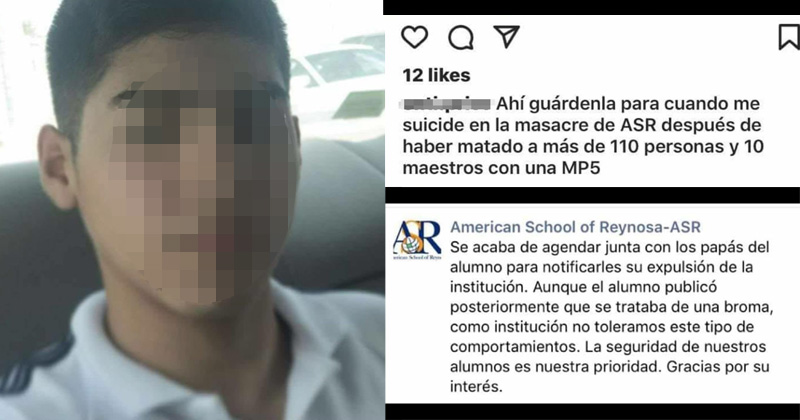Save the post with the bookmark icon
The image size is (800, 420).
coord(788,37)
